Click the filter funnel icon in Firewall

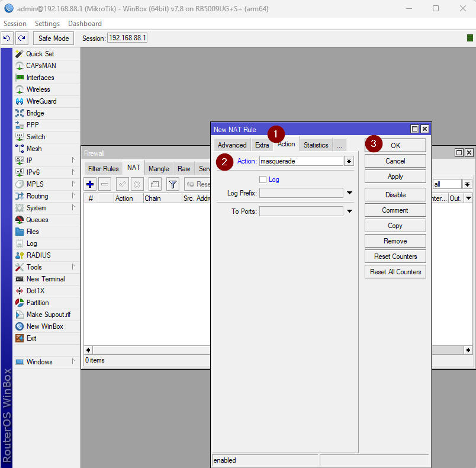172,184
